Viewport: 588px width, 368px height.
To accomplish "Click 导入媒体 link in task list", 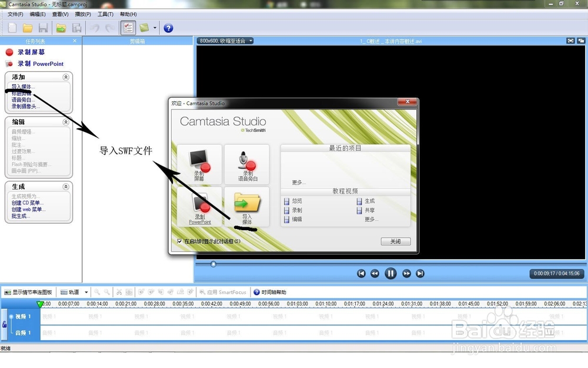I will pos(23,87).
